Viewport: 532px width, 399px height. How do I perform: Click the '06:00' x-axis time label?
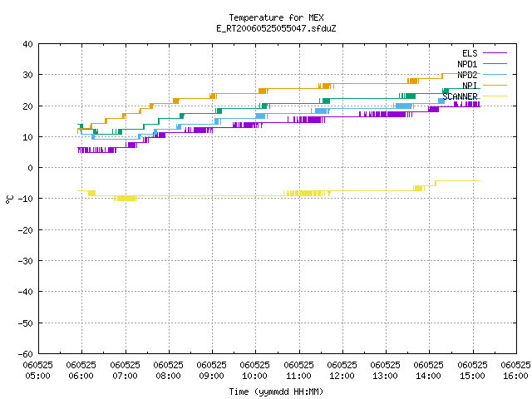(81, 376)
